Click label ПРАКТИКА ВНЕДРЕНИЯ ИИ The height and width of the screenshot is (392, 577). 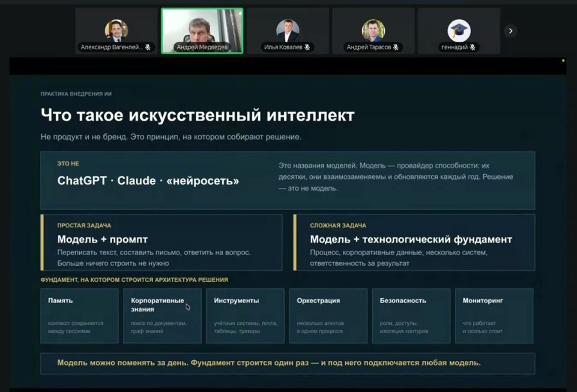pyautogui.click(x=76, y=94)
